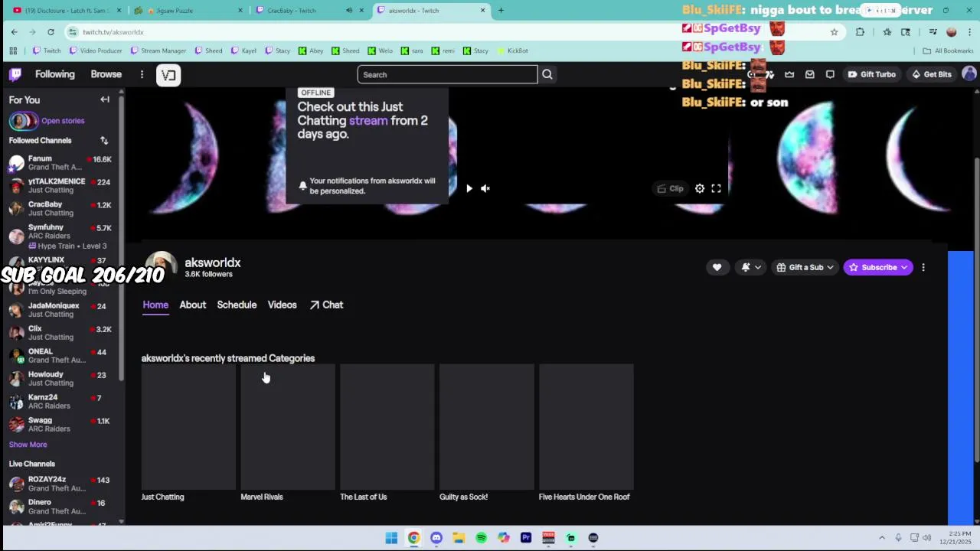Click the Gift Turbo button
The height and width of the screenshot is (551, 980).
tap(871, 74)
